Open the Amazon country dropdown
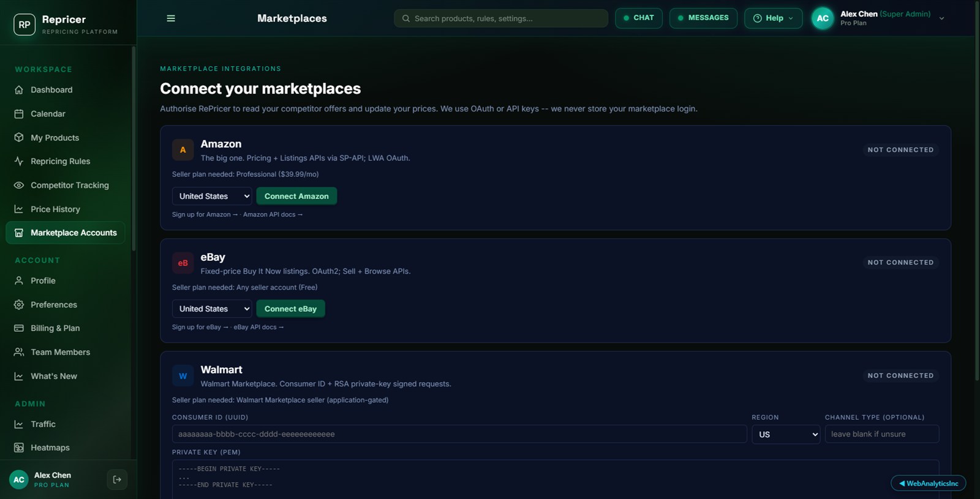Image resolution: width=980 pixels, height=499 pixels. 212,196
